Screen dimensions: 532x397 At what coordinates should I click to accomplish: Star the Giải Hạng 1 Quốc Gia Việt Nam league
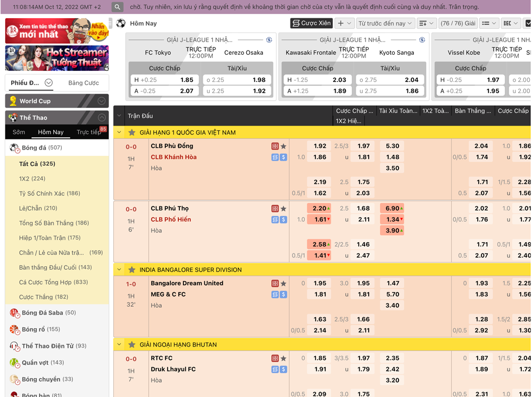(131, 133)
